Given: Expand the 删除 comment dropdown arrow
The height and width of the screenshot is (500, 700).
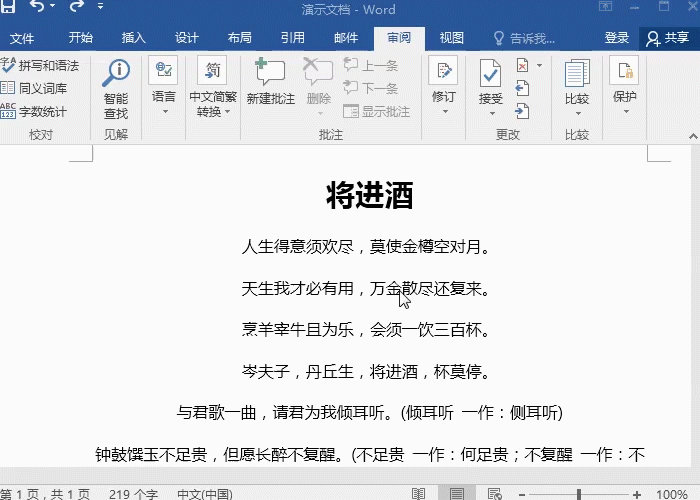Looking at the screenshot, I should pos(320,113).
